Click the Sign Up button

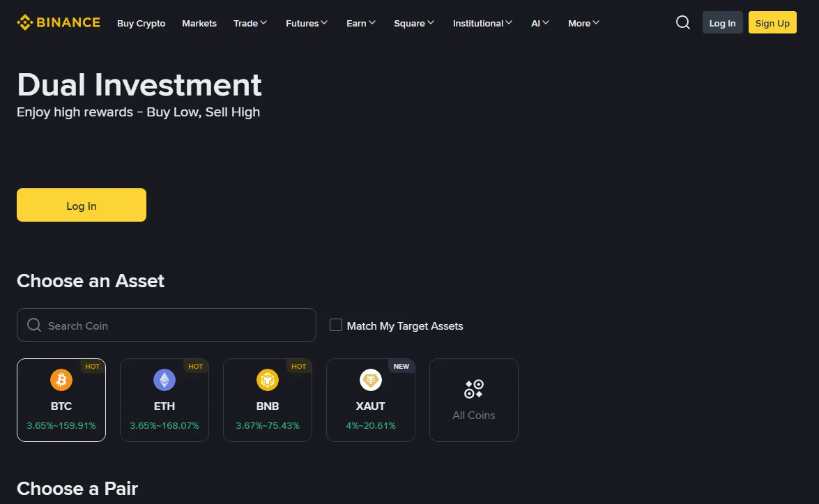tap(772, 22)
